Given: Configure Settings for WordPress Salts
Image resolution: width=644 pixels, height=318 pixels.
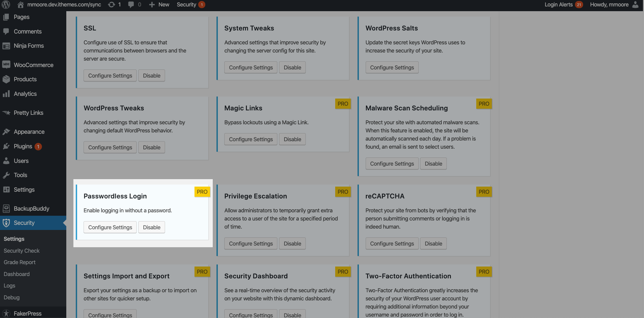Looking at the screenshot, I should (392, 67).
